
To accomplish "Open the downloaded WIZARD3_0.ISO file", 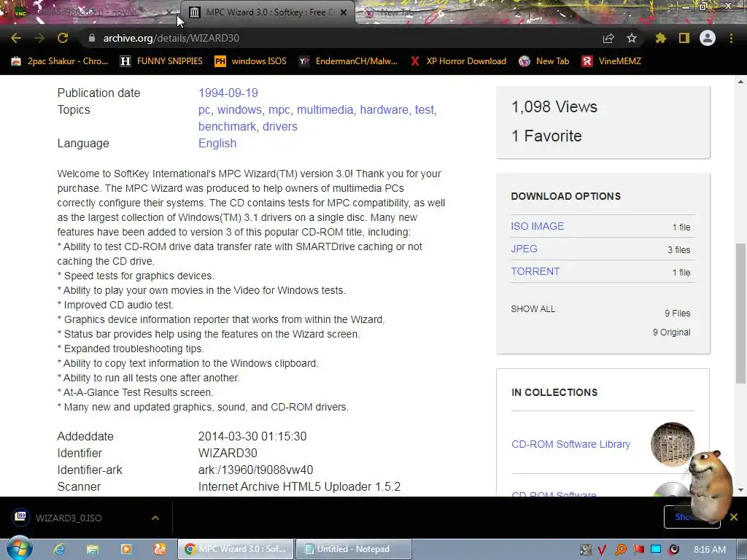I will [x=69, y=518].
